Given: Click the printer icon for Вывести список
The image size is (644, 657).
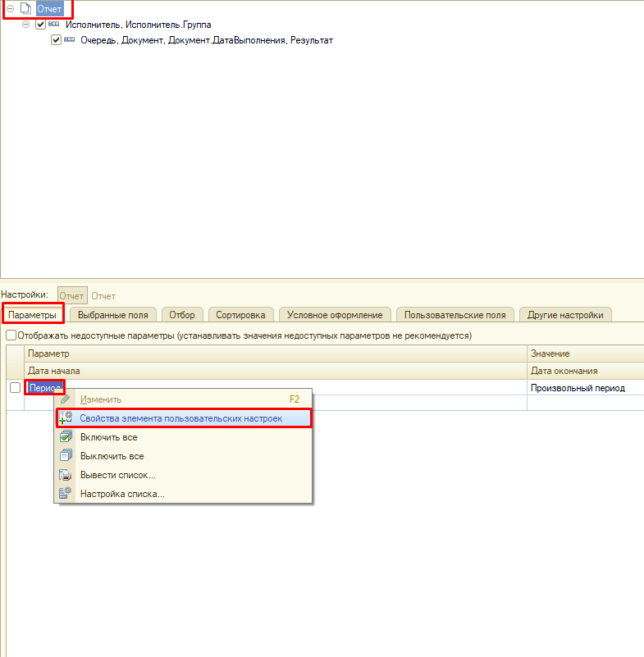Looking at the screenshot, I should (66, 475).
